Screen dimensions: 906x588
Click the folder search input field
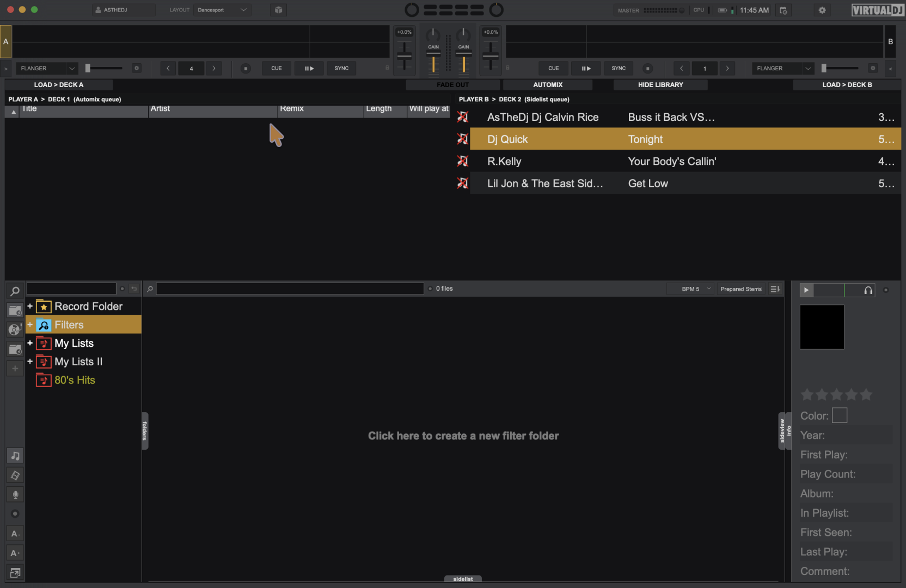[x=71, y=289]
